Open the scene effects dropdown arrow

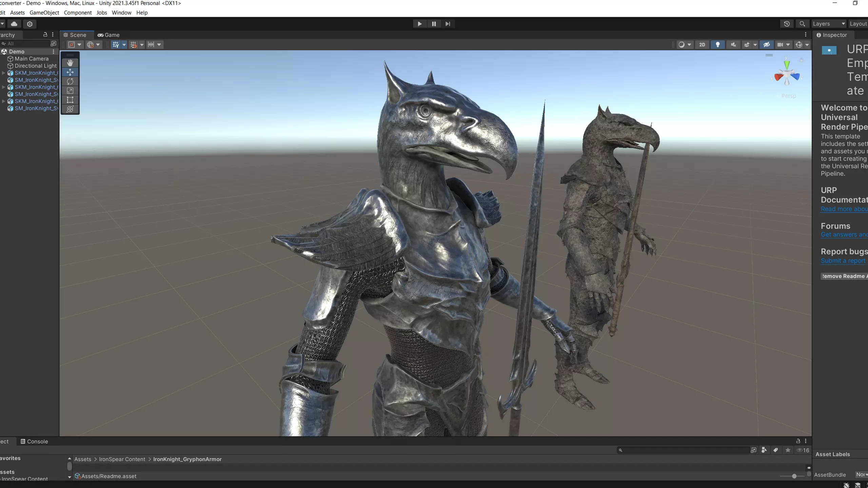pyautogui.click(x=755, y=45)
